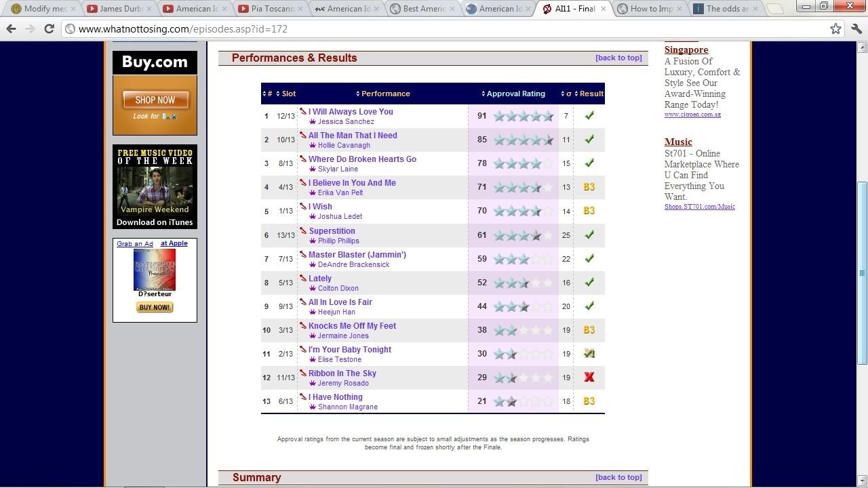
Task: Sort table by Performance column
Action: pos(383,94)
